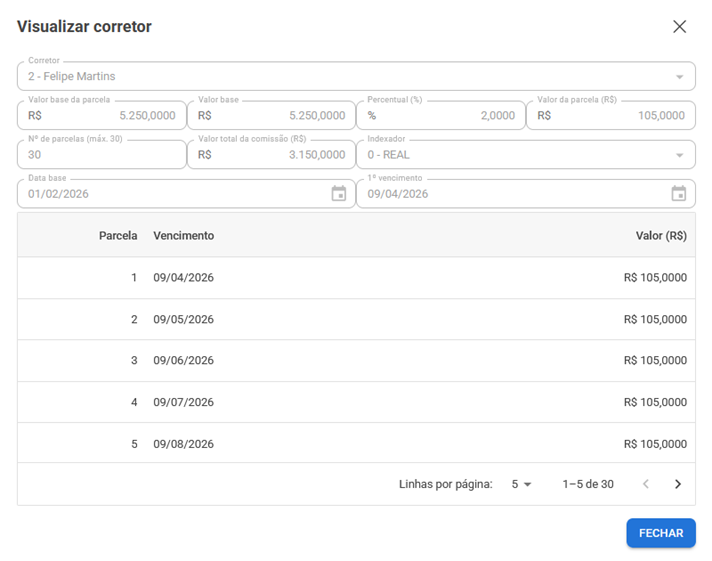Click the value R$ 105,0000 for parcela 3
Screen dimensions: 712x561
pos(655,360)
